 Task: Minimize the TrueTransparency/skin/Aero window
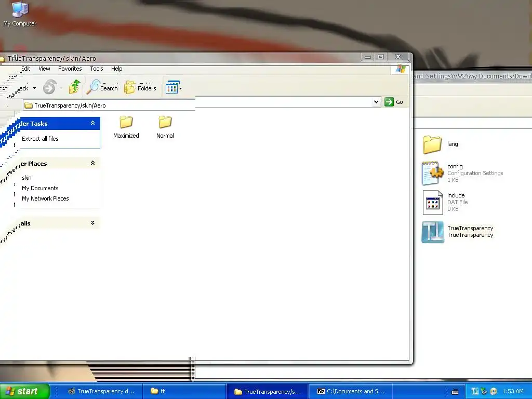[x=367, y=57]
